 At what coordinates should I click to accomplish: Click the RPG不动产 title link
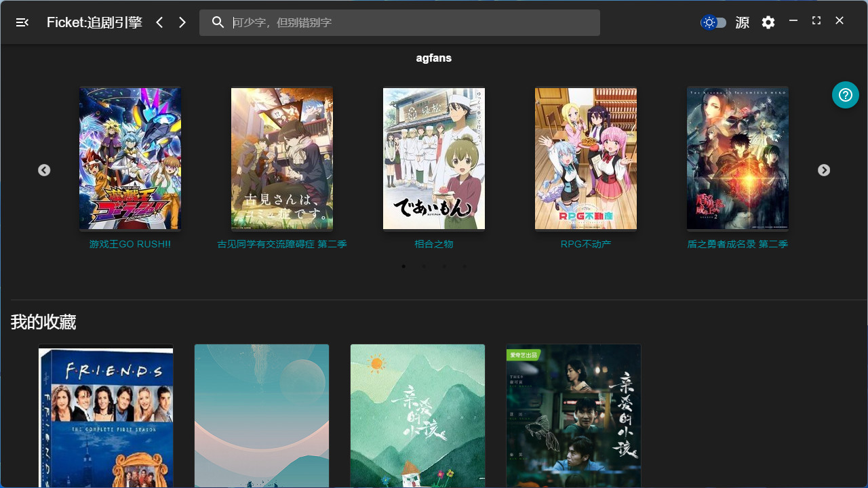point(585,244)
